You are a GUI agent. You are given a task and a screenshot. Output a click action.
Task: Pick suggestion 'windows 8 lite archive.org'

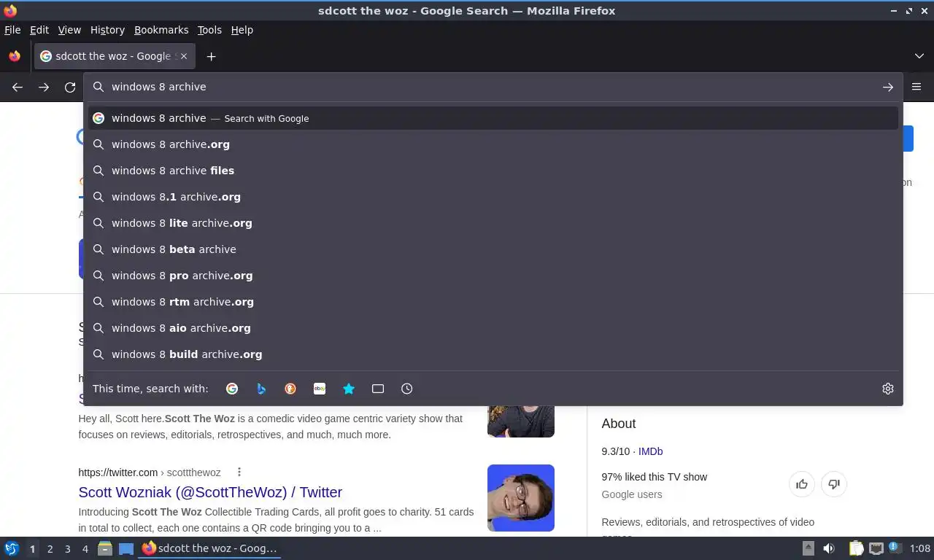click(493, 223)
